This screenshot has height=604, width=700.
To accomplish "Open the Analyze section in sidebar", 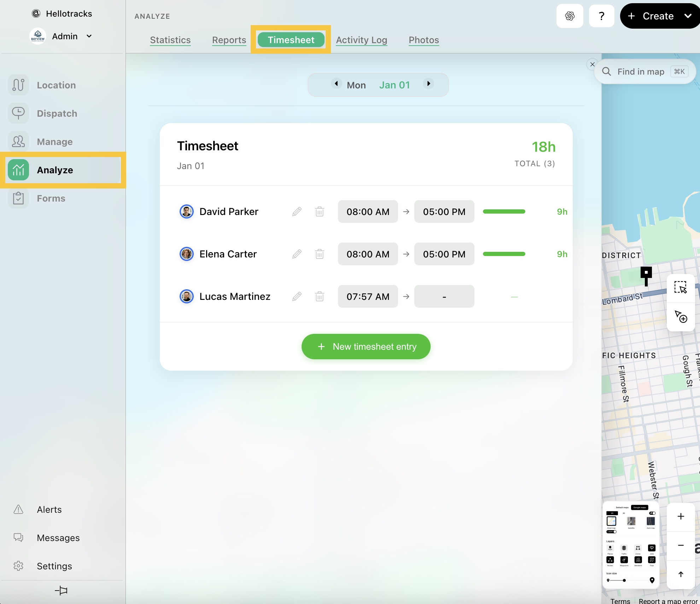I will click(x=63, y=170).
